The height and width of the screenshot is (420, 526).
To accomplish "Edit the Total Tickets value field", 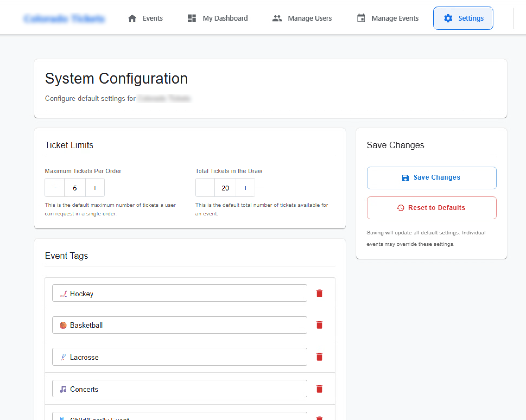I will click(225, 188).
